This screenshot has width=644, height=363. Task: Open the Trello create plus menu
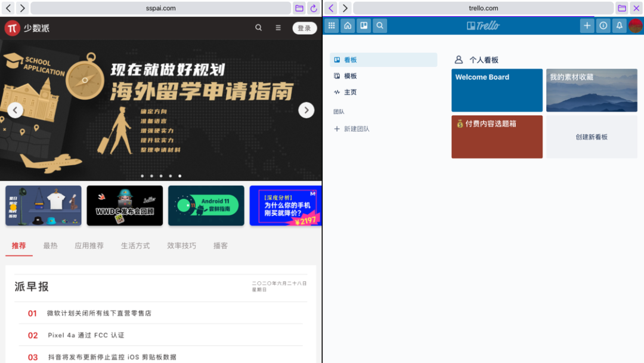[587, 26]
